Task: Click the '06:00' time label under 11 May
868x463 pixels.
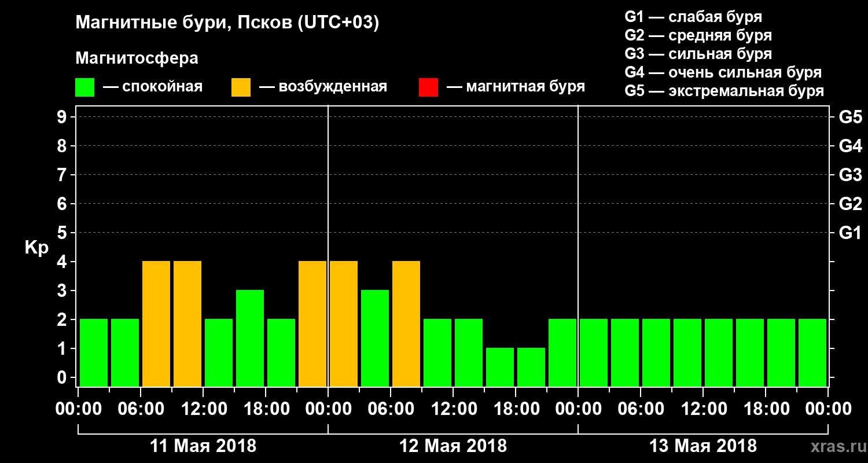Action: [141, 409]
